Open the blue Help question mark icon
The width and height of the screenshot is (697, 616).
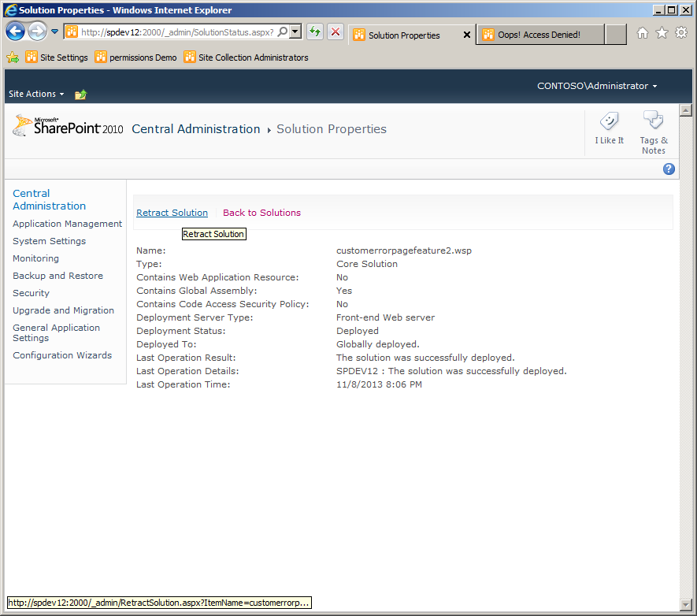point(669,169)
